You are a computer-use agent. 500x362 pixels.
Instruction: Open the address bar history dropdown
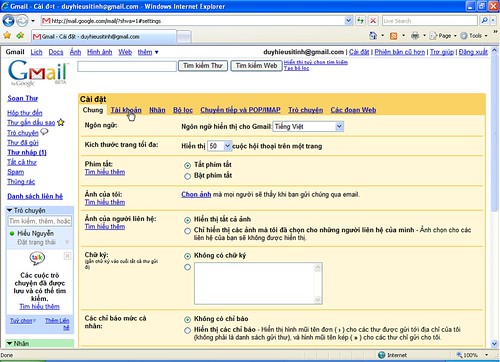[x=348, y=21]
